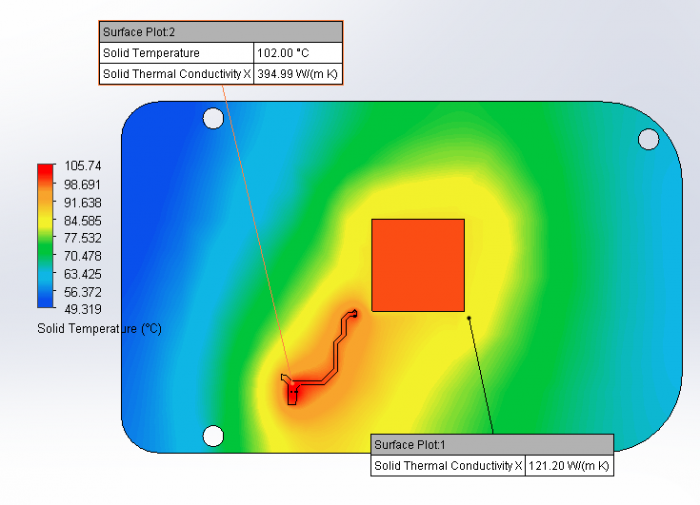Click the black probe point below the square

469,318
